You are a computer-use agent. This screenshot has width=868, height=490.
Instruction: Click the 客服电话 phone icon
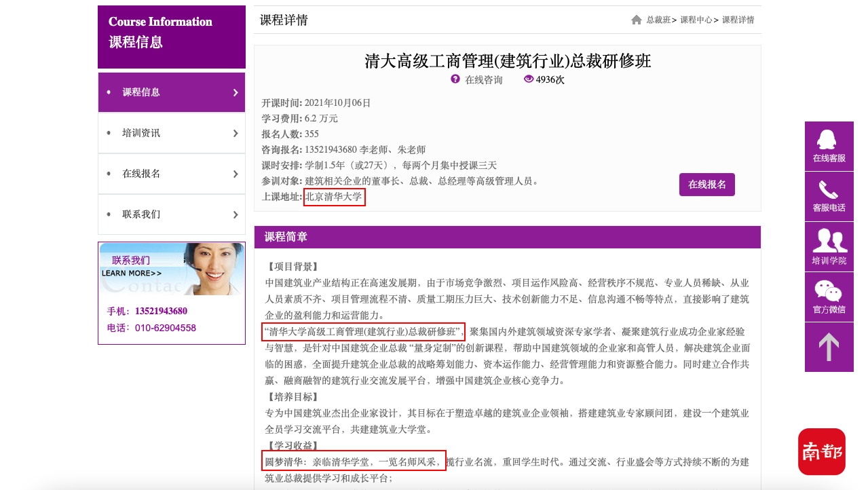point(829,189)
